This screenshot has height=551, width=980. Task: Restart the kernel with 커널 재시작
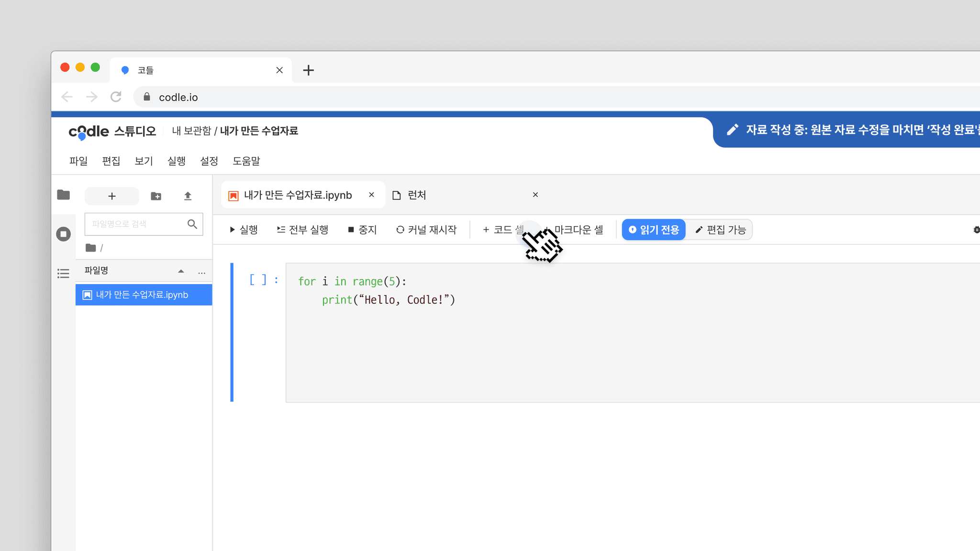coord(426,230)
